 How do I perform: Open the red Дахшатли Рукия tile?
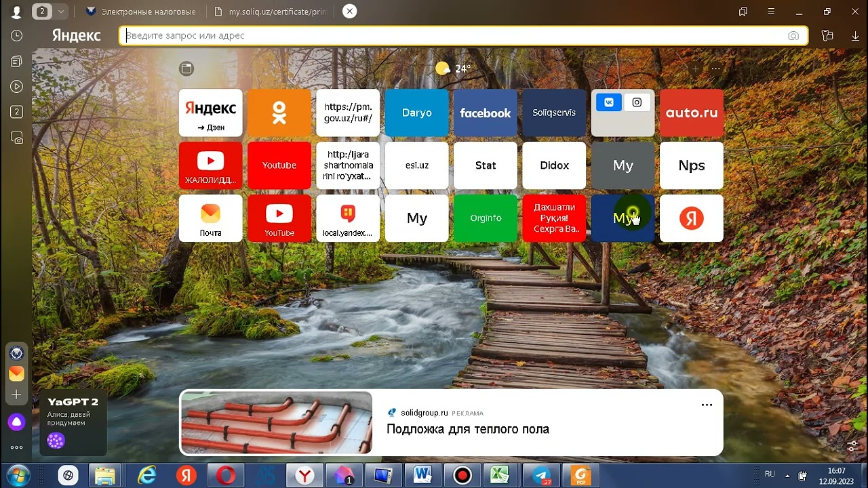coord(554,218)
